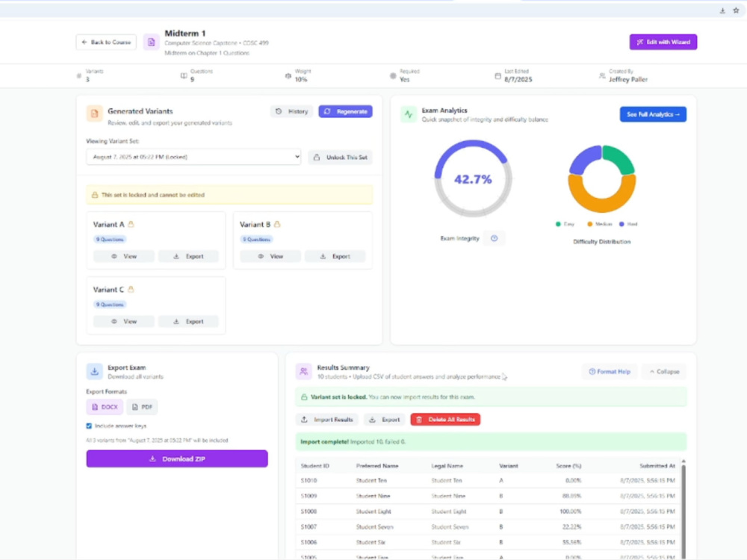View Variant A

click(124, 256)
